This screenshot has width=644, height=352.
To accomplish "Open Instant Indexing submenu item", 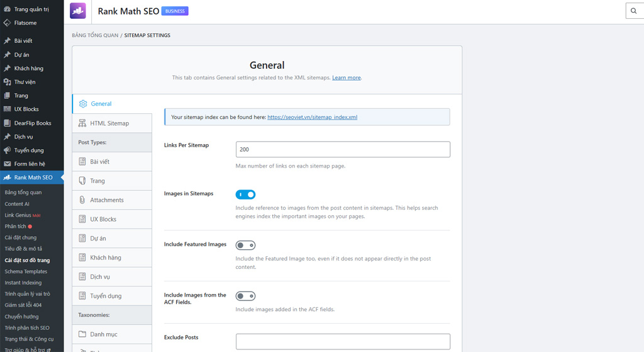I will click(23, 283).
